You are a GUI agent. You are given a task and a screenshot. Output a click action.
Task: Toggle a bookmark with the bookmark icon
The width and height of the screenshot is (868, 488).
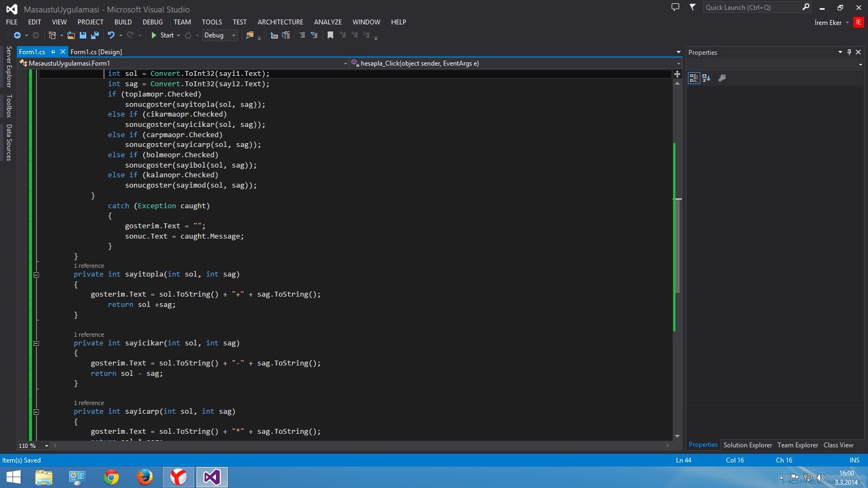(330, 35)
